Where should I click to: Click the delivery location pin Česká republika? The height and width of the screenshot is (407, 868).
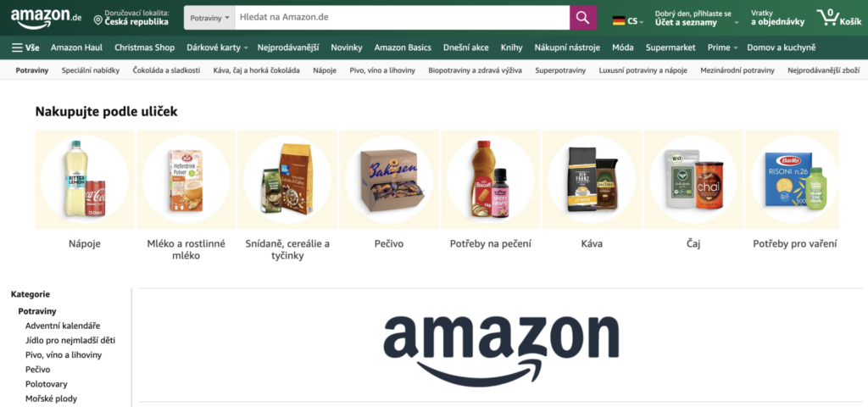[131, 18]
